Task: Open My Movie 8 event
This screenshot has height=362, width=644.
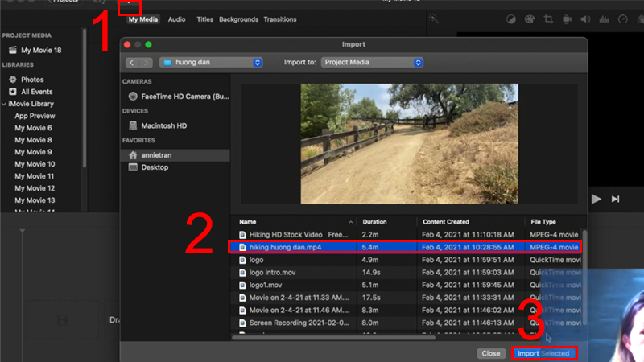Action: click(x=33, y=140)
